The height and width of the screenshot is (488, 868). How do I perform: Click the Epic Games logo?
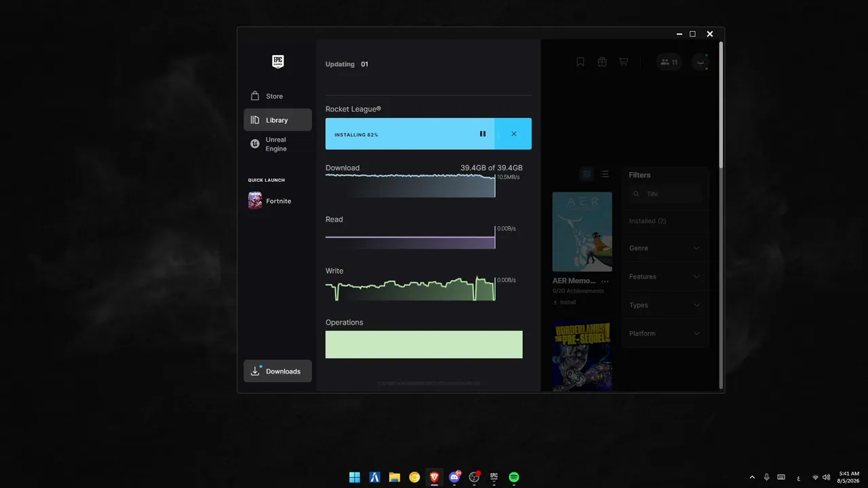coord(277,62)
